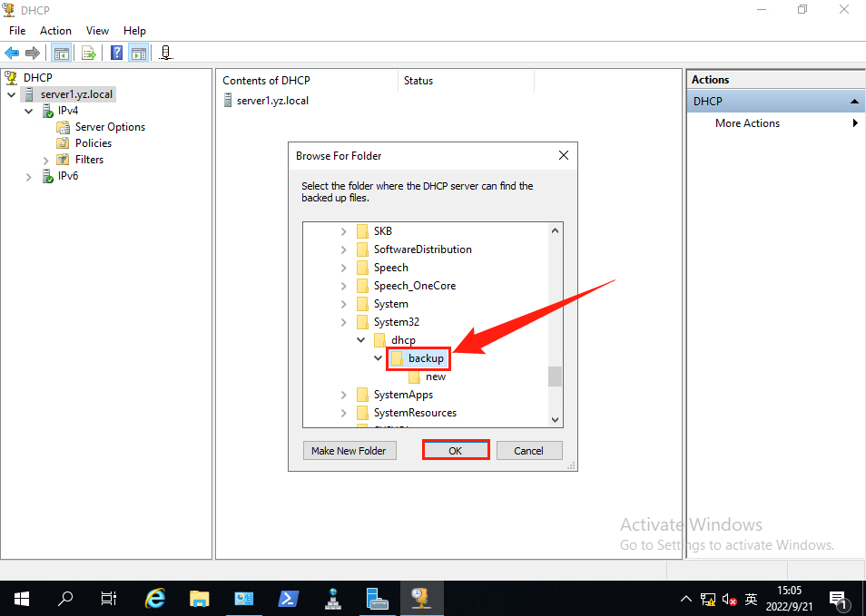Expand the SKB folder in dialog
This screenshot has height=616, width=866.
pyautogui.click(x=343, y=231)
